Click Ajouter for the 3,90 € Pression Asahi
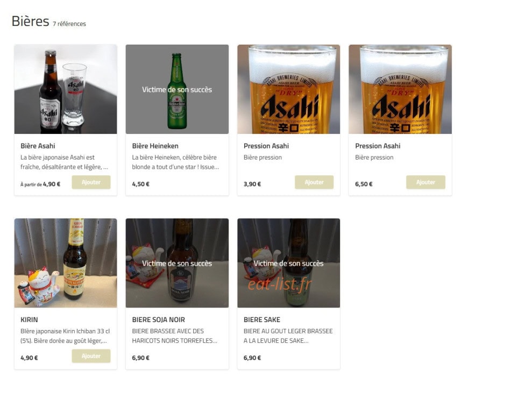The image size is (532, 401). click(x=314, y=182)
